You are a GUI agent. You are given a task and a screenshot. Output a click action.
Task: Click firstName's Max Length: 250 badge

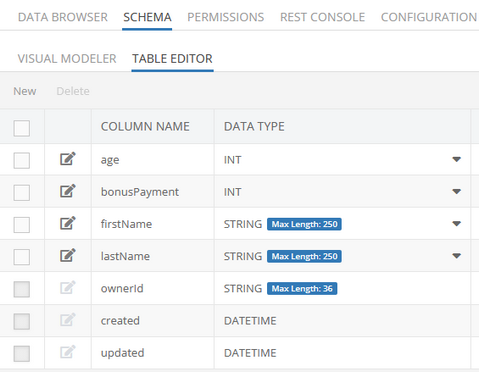coord(304,224)
